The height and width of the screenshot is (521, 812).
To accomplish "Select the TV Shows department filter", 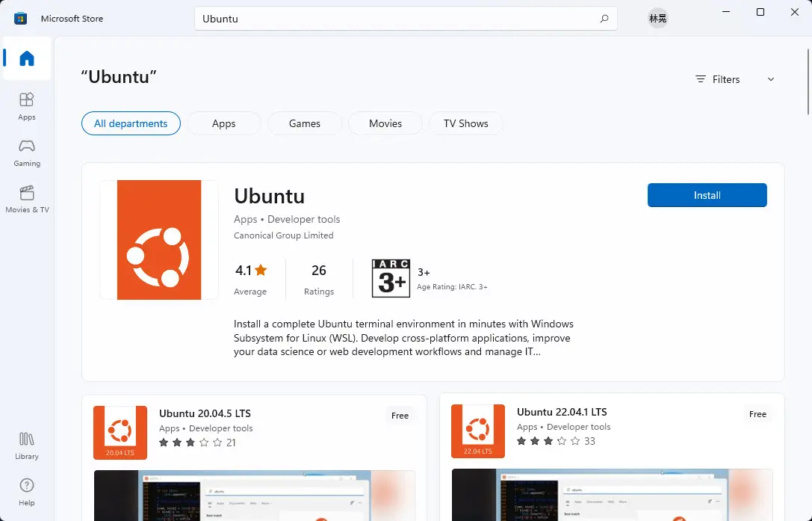I will [465, 123].
